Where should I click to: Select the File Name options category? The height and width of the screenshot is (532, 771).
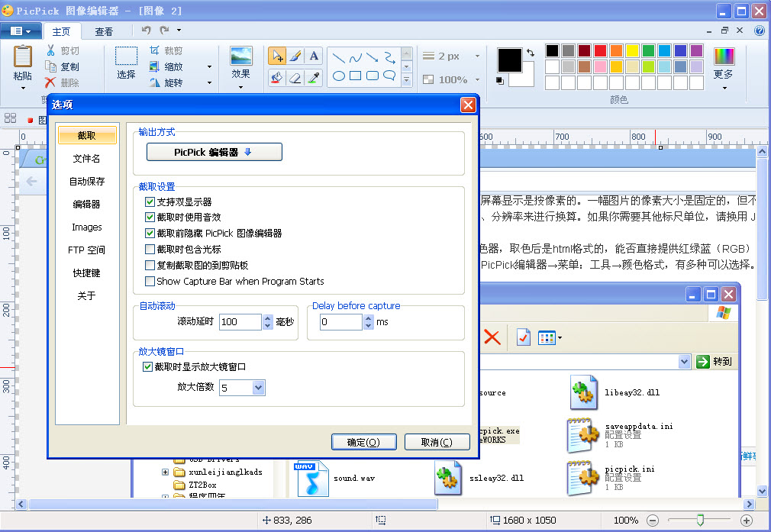pyautogui.click(x=87, y=158)
